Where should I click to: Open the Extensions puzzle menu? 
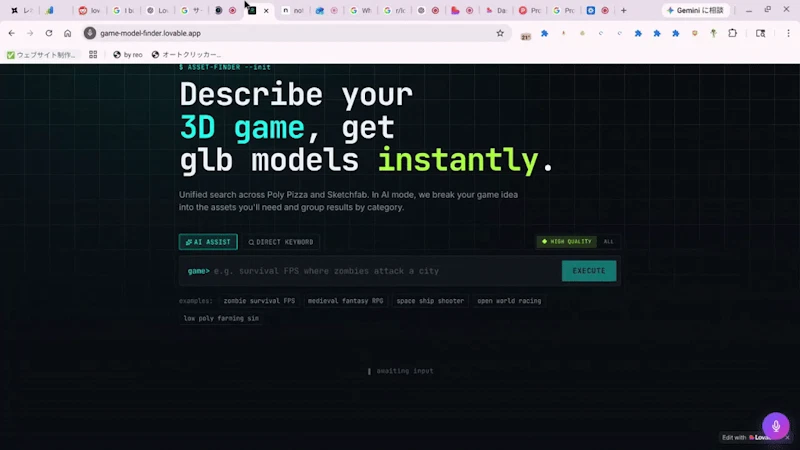coord(733,33)
